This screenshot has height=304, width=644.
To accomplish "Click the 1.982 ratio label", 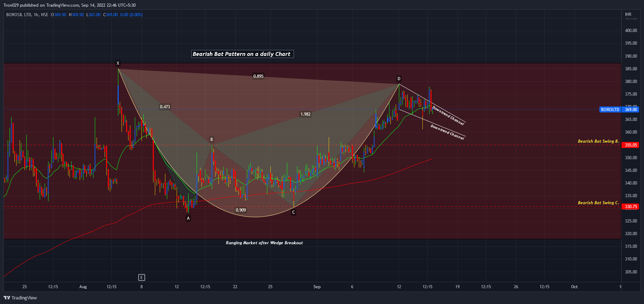I will (305, 114).
